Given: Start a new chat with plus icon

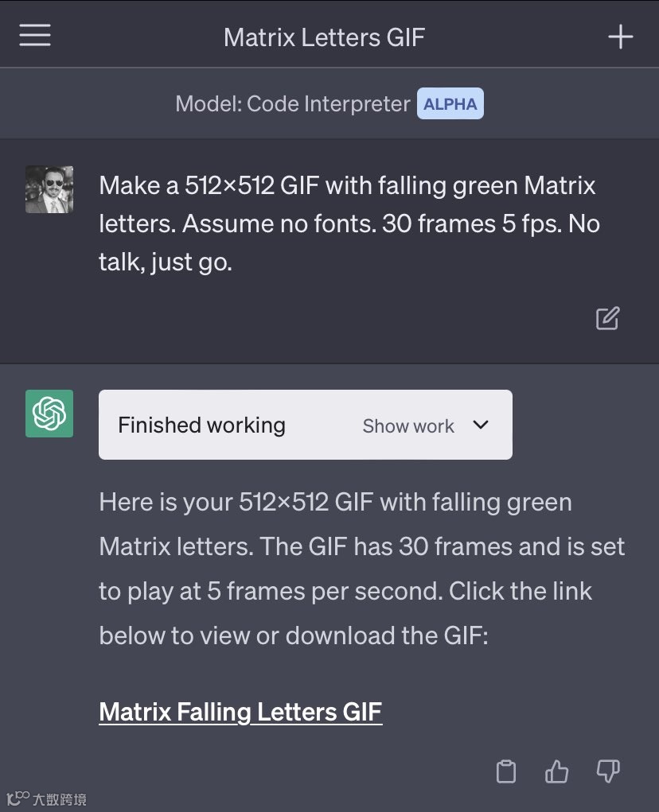Looking at the screenshot, I should (620, 37).
